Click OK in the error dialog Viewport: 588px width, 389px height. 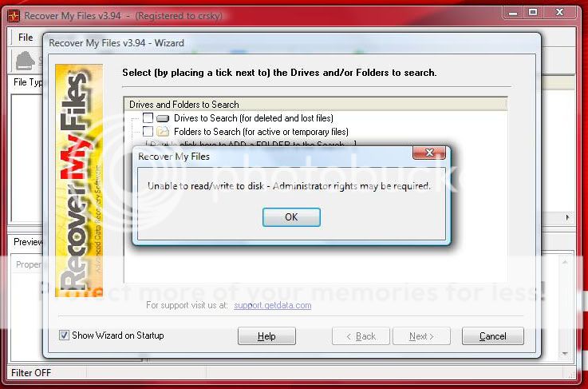coord(291,217)
